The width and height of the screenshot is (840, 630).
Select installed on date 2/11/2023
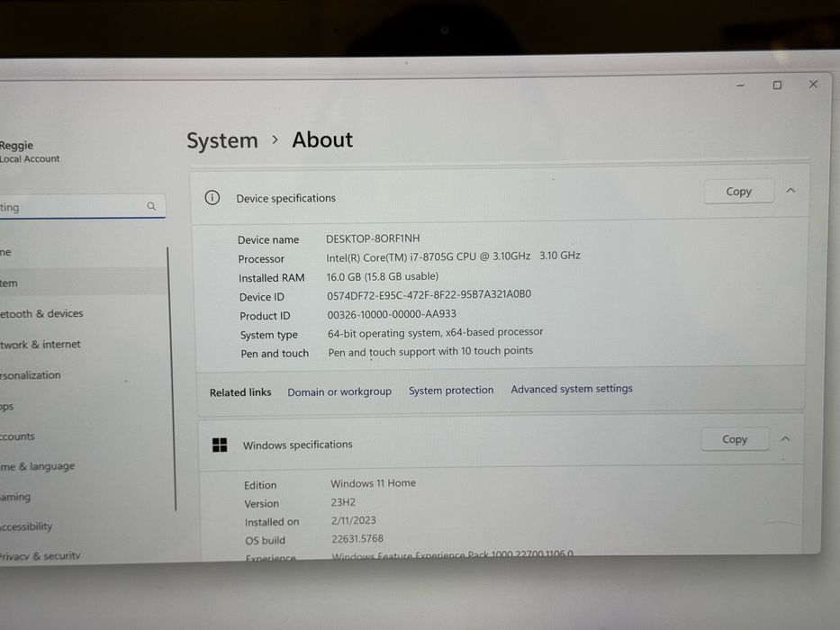pos(354,520)
